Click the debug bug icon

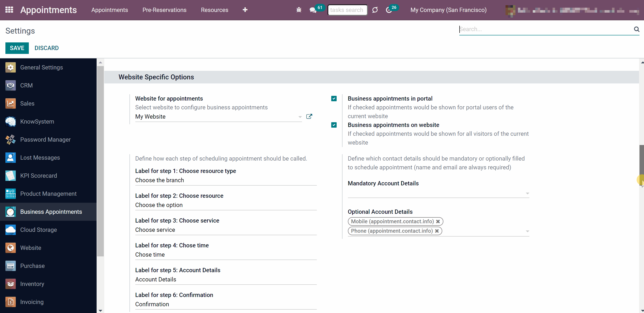point(299,10)
